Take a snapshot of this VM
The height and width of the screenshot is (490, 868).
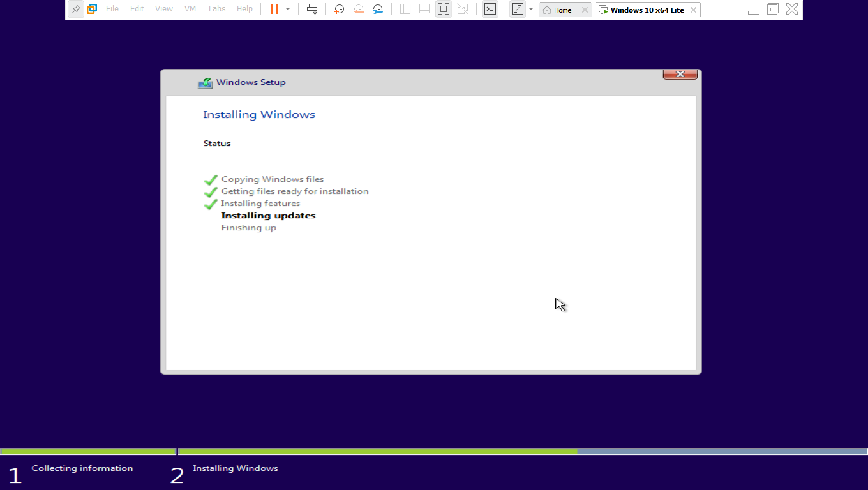[339, 9]
